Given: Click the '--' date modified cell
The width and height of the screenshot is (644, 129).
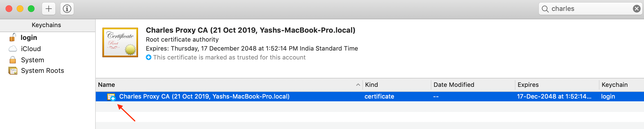Looking at the screenshot, I should coord(436,97).
